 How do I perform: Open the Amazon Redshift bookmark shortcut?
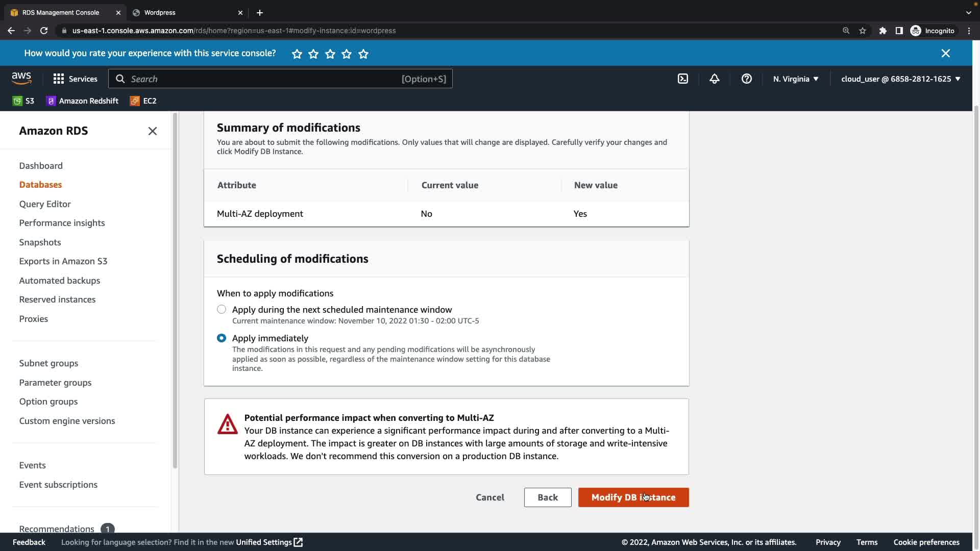click(x=82, y=101)
